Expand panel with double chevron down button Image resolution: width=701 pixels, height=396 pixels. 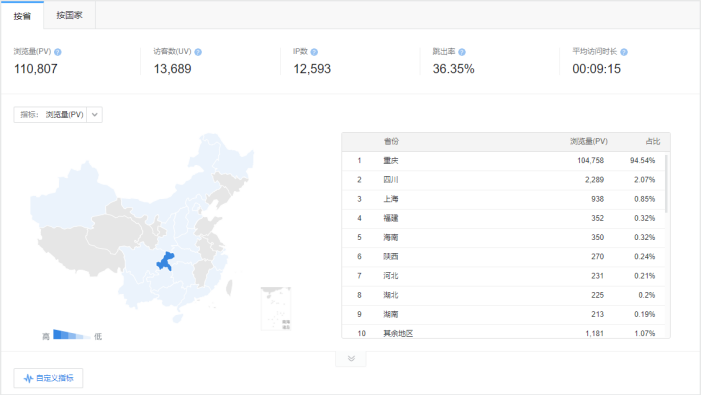(351, 358)
